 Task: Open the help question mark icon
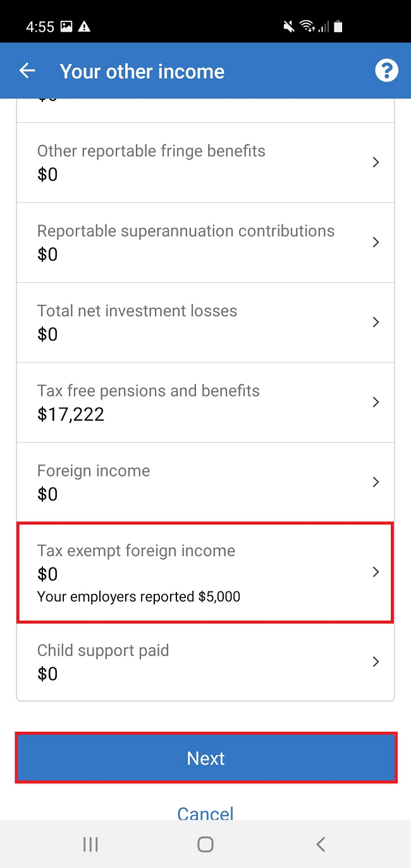386,71
